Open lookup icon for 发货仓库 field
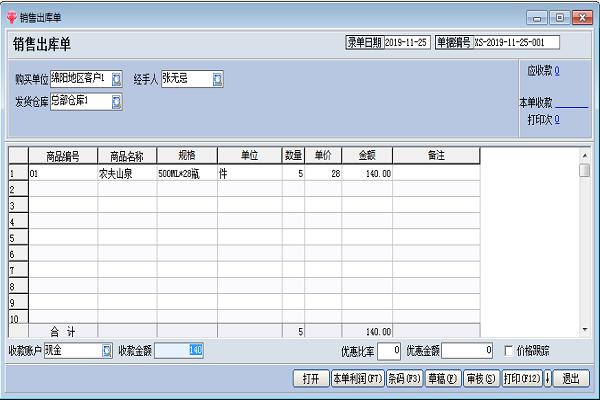 (116, 102)
